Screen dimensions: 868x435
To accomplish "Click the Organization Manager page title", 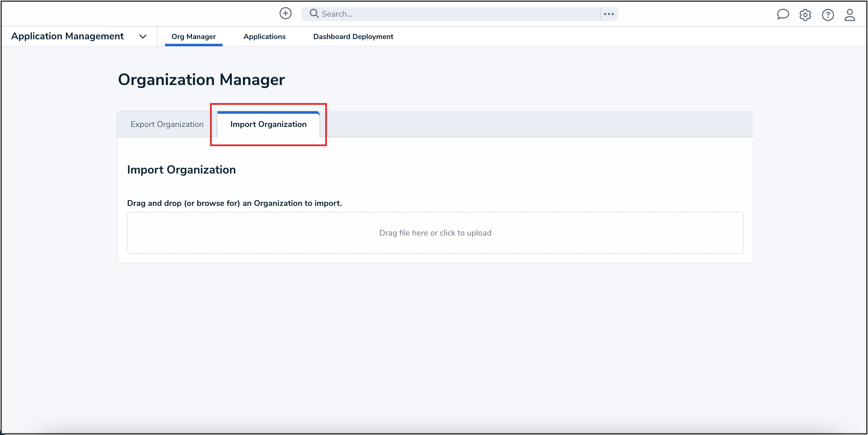I will [202, 79].
